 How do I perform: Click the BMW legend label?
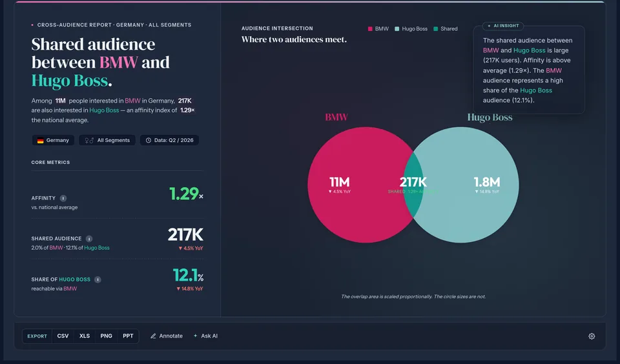(382, 29)
